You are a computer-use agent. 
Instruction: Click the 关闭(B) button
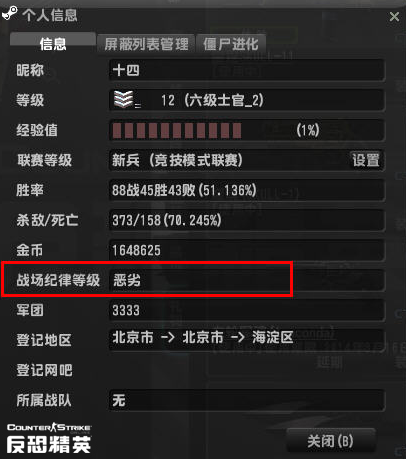pyautogui.click(x=331, y=441)
